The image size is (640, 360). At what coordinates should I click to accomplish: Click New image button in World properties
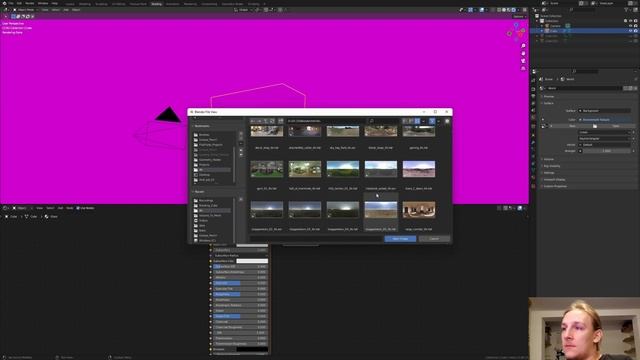(x=572, y=126)
